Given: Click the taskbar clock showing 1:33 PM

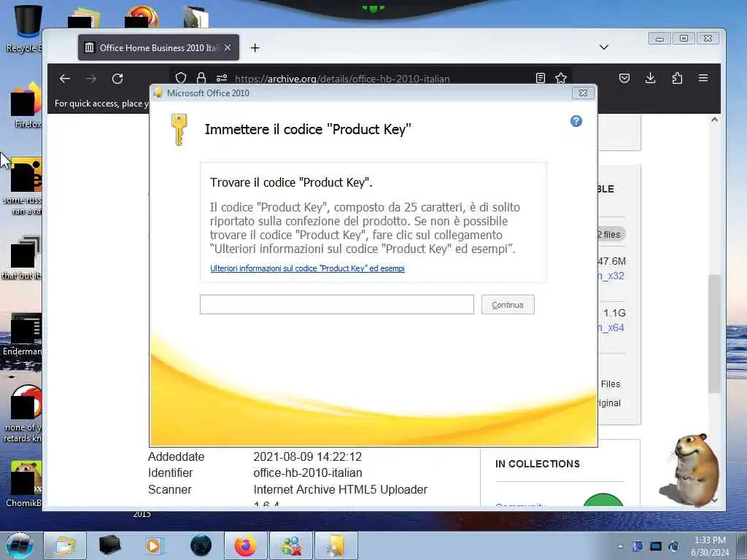Looking at the screenshot, I should point(710,546).
